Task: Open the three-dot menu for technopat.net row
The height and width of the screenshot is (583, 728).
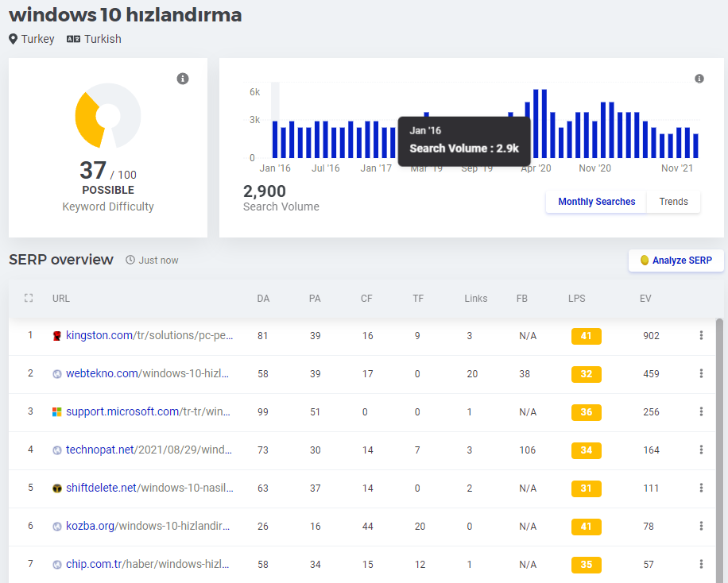Action: (x=701, y=450)
